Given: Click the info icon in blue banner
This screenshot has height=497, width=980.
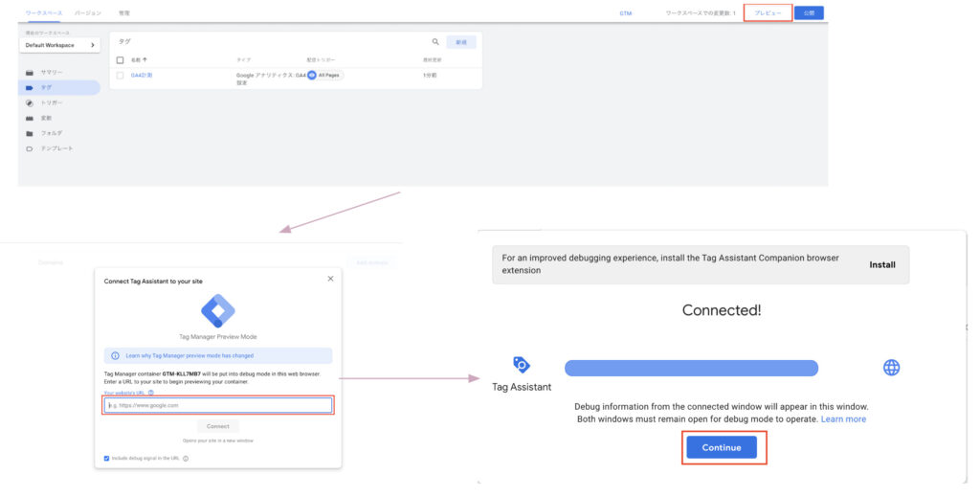Looking at the screenshot, I should [x=115, y=355].
